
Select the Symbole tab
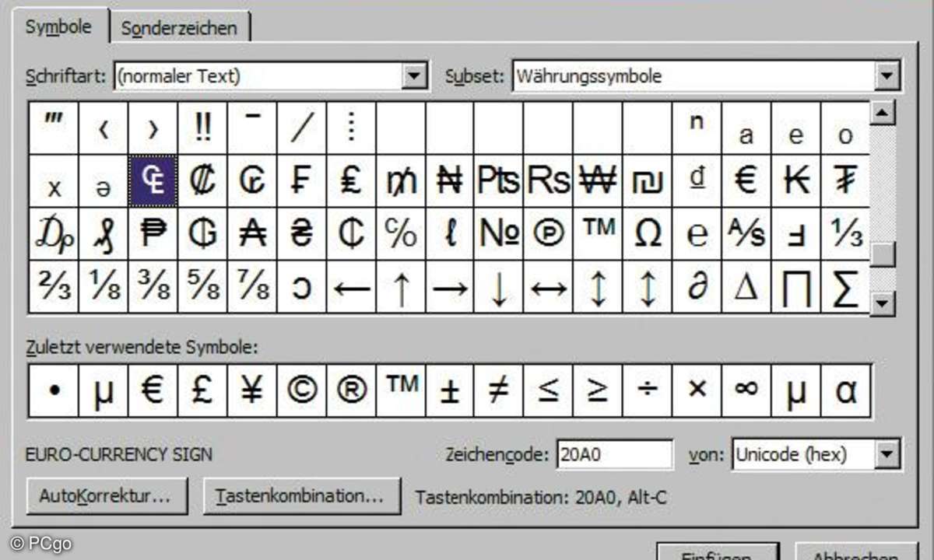(58, 26)
